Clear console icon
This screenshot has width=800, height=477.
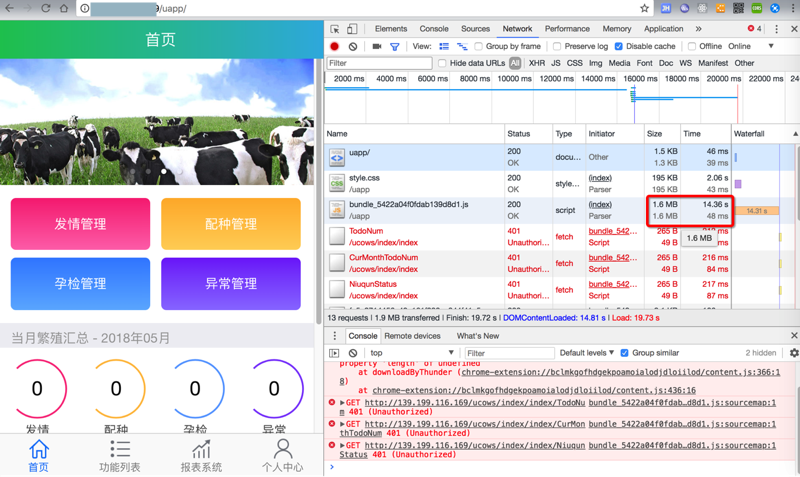click(x=353, y=353)
